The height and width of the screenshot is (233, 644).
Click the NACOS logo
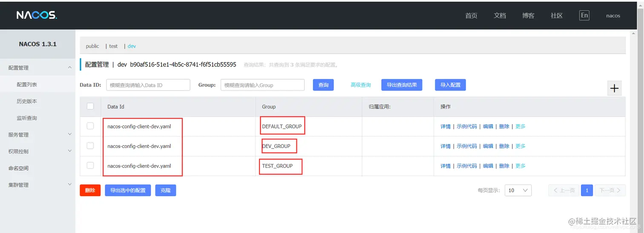[x=37, y=15]
